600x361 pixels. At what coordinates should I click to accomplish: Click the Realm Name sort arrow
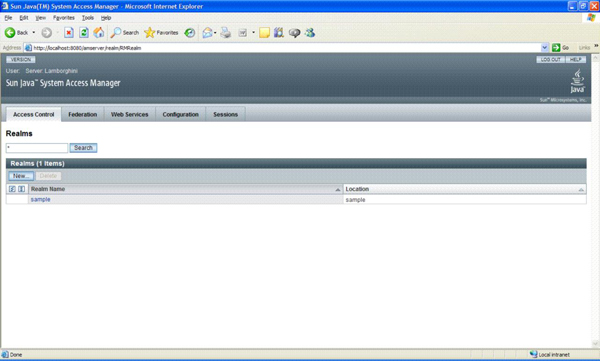pyautogui.click(x=338, y=189)
